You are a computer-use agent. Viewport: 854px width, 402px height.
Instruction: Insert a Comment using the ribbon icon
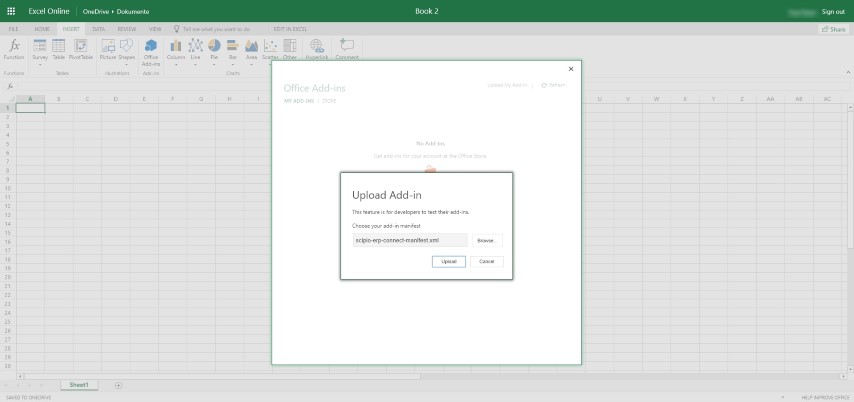(347, 49)
